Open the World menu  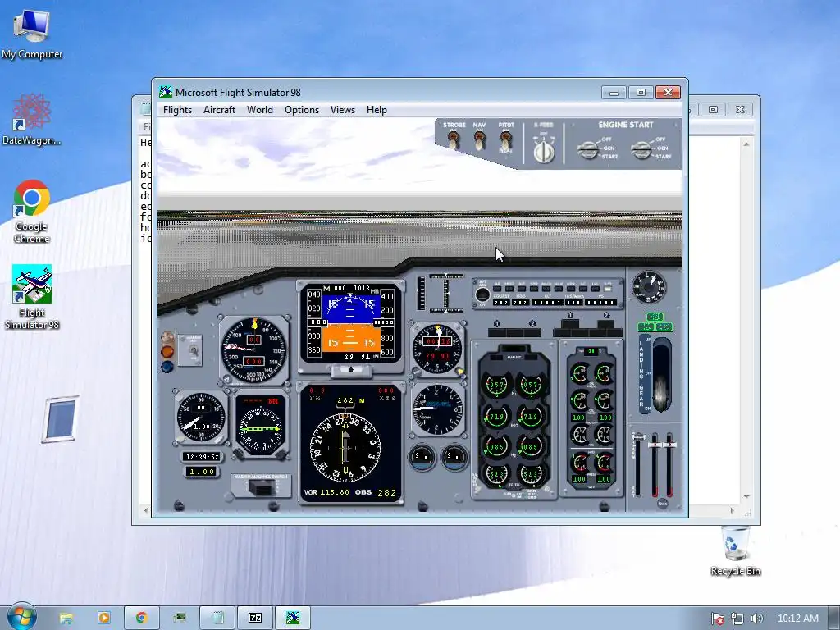260,110
